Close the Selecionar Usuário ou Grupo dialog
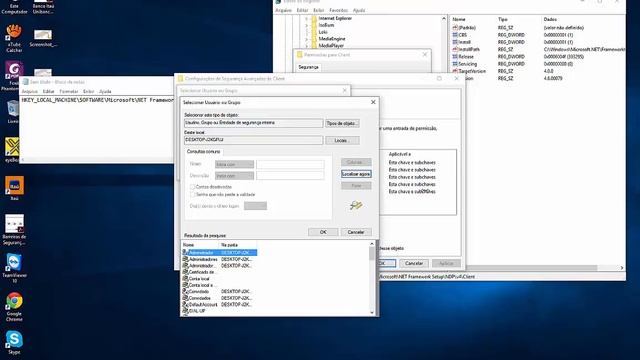This screenshot has height=360, width=640. click(373, 102)
